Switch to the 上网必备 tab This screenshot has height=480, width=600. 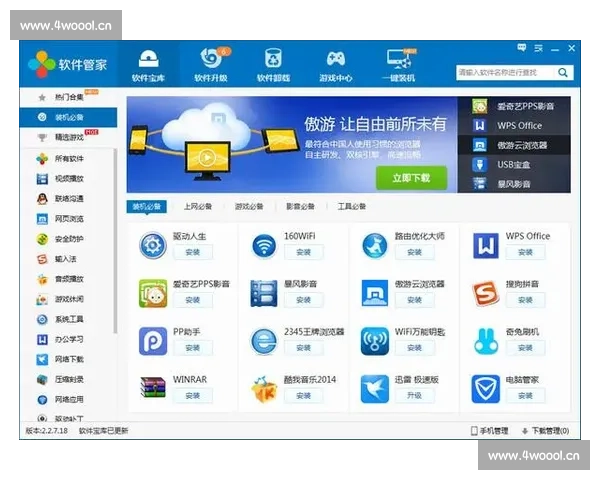tap(197, 207)
